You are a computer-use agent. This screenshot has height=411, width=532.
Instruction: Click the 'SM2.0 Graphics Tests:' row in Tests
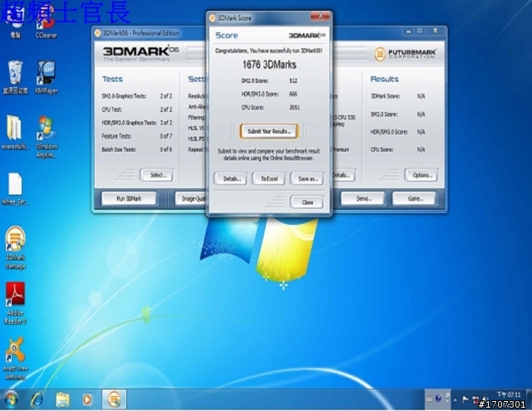[x=137, y=96]
